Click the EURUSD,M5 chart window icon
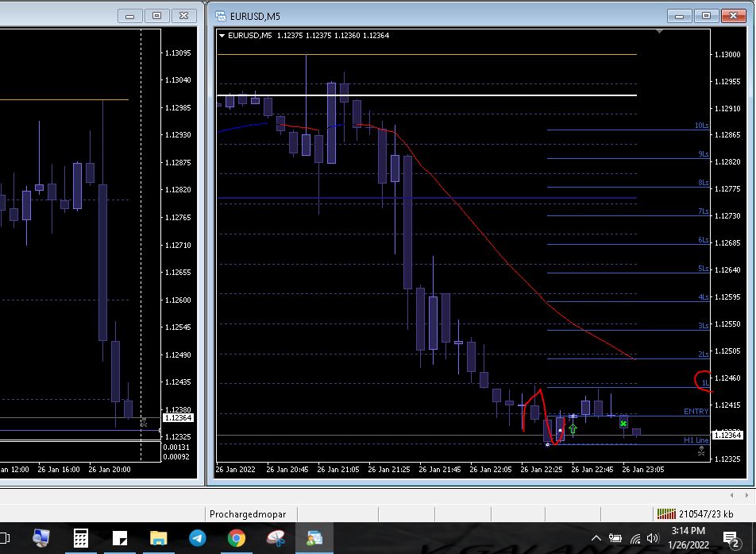 222,16
